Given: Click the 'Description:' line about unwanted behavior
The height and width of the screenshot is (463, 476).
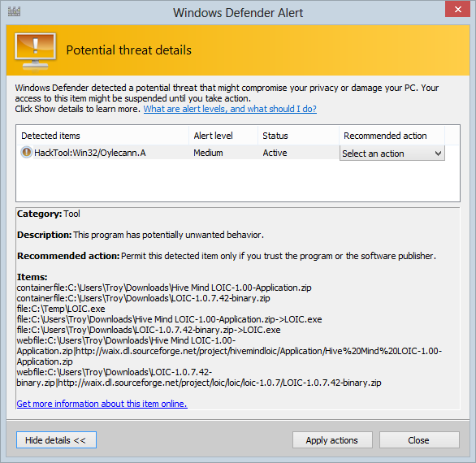Looking at the screenshot, I should (141, 235).
